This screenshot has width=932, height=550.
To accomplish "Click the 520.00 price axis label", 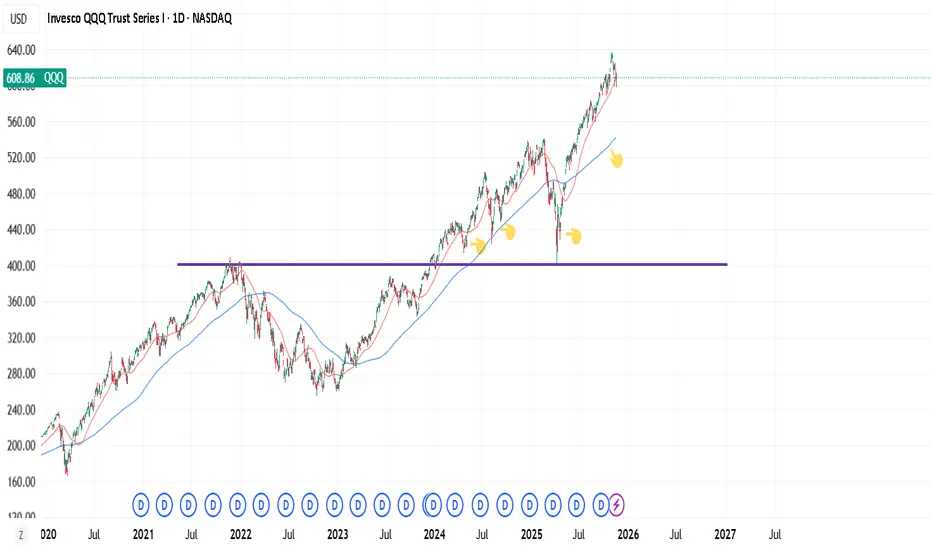I will click(x=21, y=158).
